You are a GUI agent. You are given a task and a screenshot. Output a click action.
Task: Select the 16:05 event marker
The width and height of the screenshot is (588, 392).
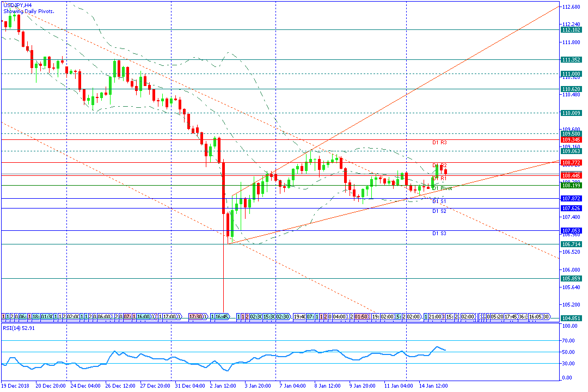pos(535,317)
